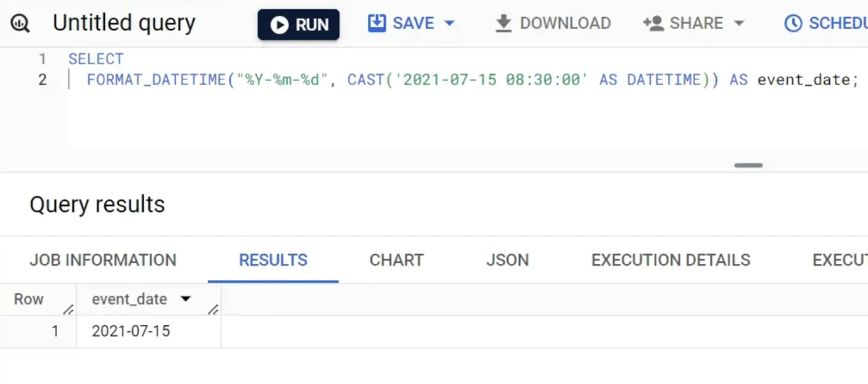Open the event_date column sort dropdown
The image size is (868, 384).
186,299
